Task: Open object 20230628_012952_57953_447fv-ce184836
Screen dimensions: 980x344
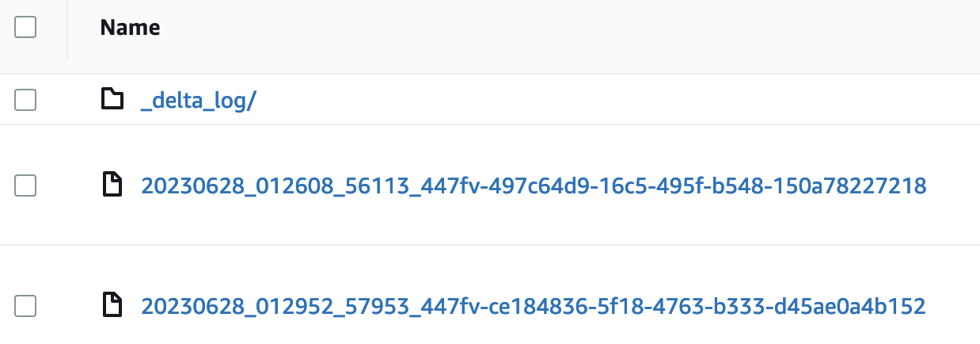Action: click(533, 306)
